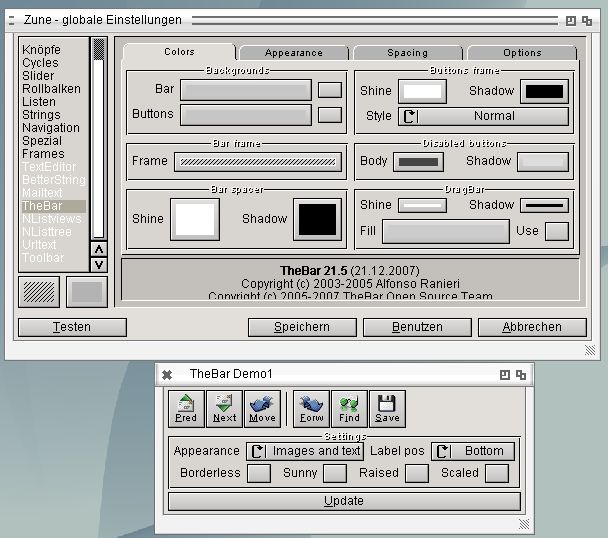Switch to the Spacing tab
Viewport: 608px width, 538px height.
[x=407, y=53]
